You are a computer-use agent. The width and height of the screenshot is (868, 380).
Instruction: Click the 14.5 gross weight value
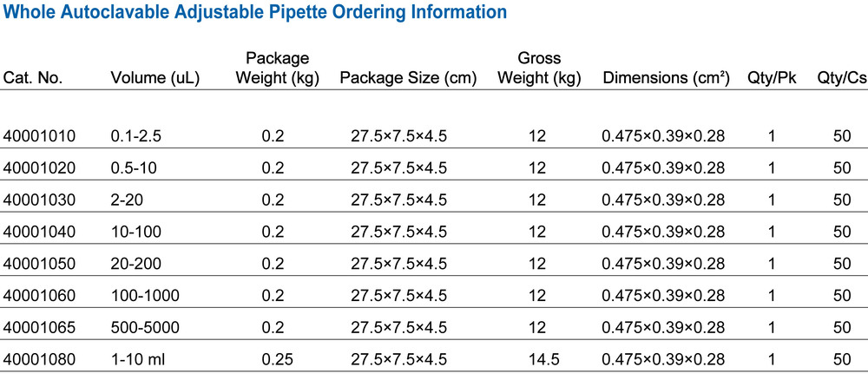point(537,360)
